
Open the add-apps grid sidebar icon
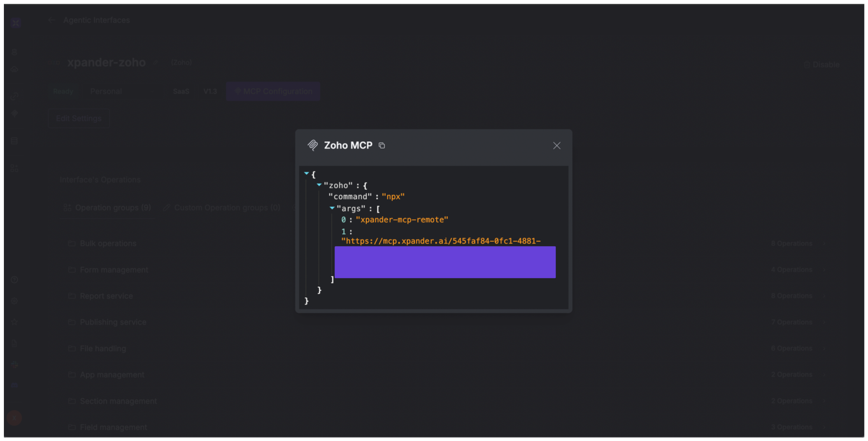click(x=14, y=168)
